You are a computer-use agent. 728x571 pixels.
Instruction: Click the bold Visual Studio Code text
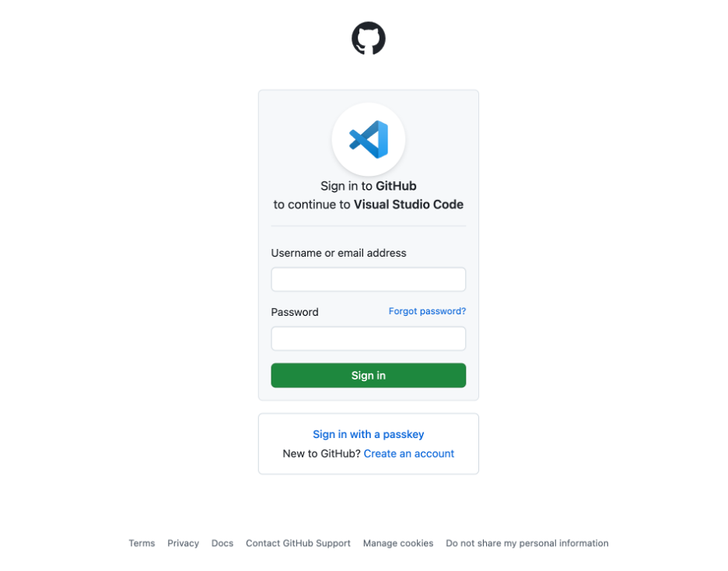(408, 205)
